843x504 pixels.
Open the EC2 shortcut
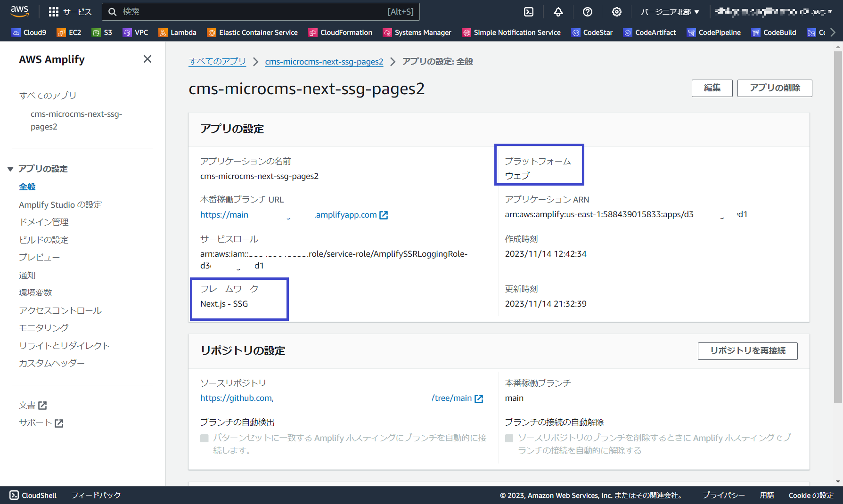coord(69,33)
